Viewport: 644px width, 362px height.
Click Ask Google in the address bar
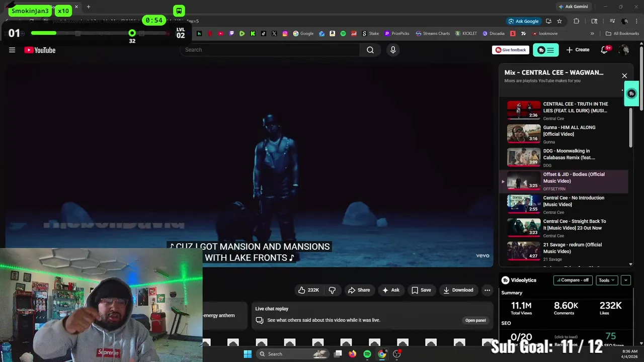tap(523, 21)
